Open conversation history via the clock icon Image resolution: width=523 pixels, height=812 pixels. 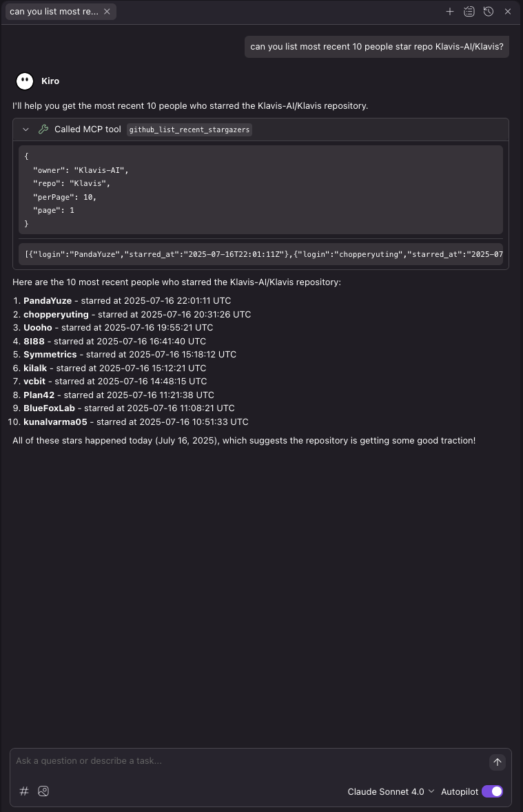click(x=489, y=12)
